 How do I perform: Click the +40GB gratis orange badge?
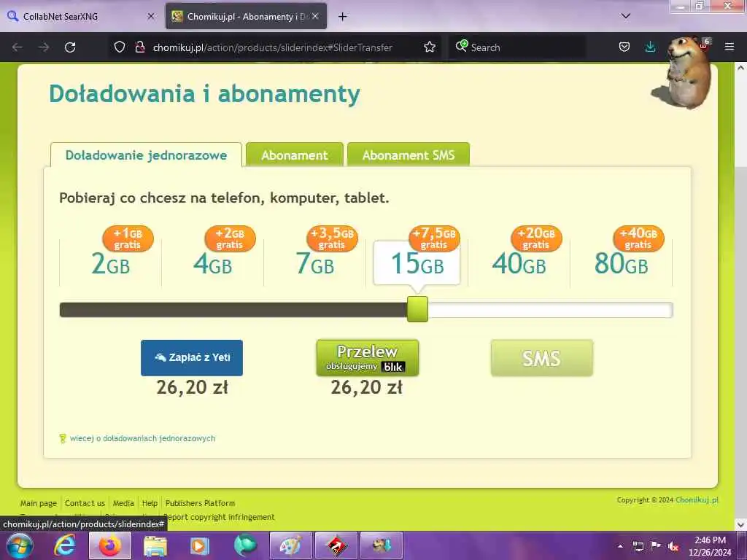coord(638,238)
